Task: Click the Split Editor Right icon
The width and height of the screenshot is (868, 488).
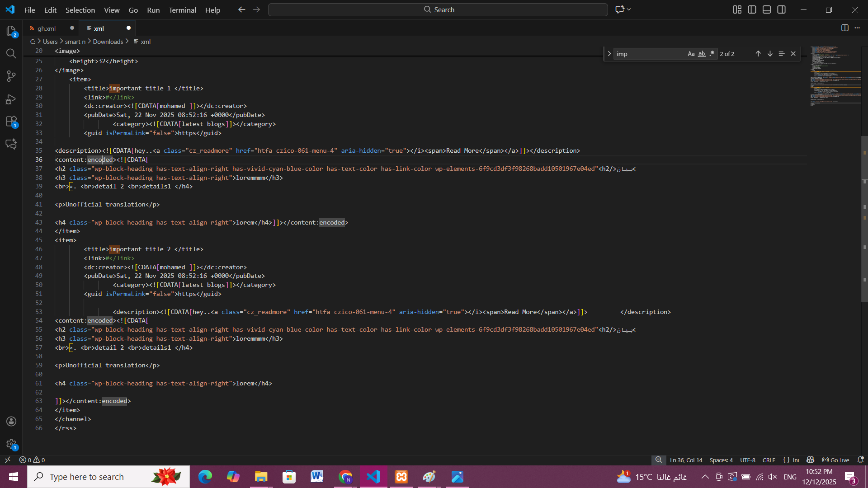Action: coord(844,28)
